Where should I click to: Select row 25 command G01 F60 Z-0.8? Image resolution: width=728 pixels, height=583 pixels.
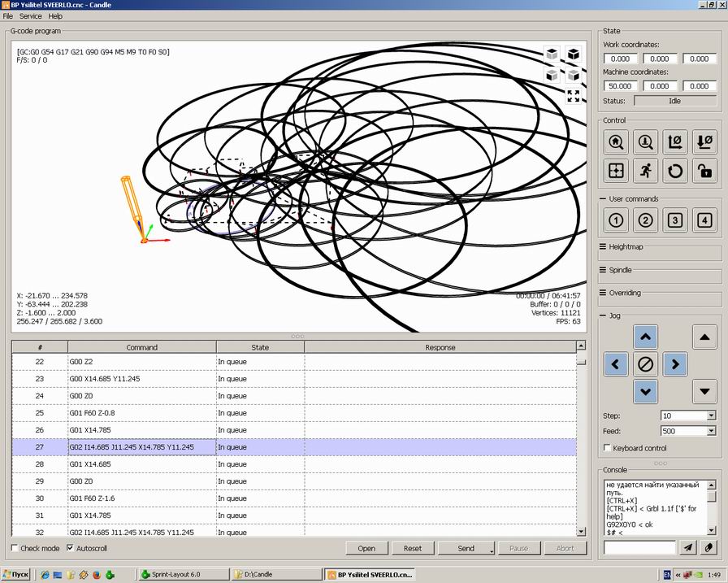294,413
